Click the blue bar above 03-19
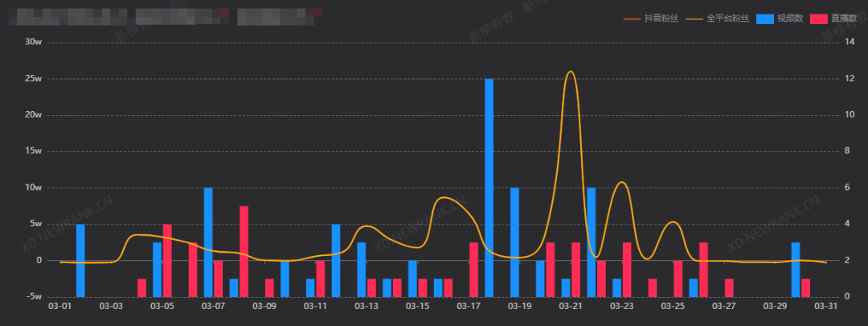 (515, 242)
